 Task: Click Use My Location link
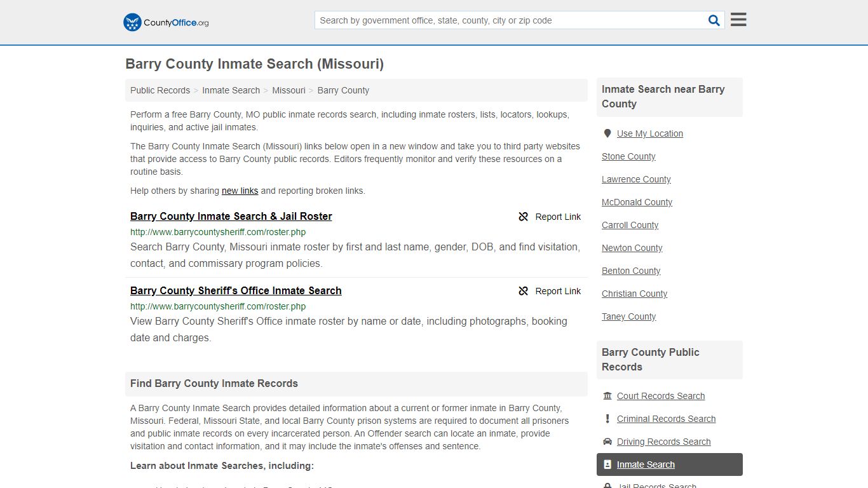coord(650,133)
